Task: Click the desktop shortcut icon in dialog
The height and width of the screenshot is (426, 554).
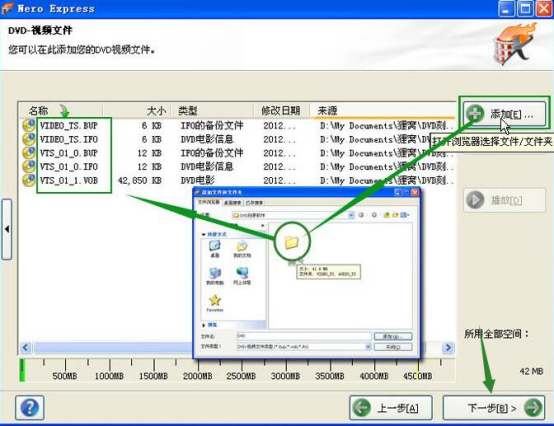Action: point(215,246)
